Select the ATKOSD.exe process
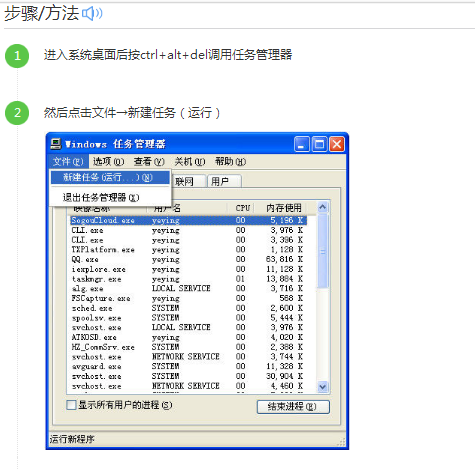The image size is (475, 470). click(x=94, y=337)
